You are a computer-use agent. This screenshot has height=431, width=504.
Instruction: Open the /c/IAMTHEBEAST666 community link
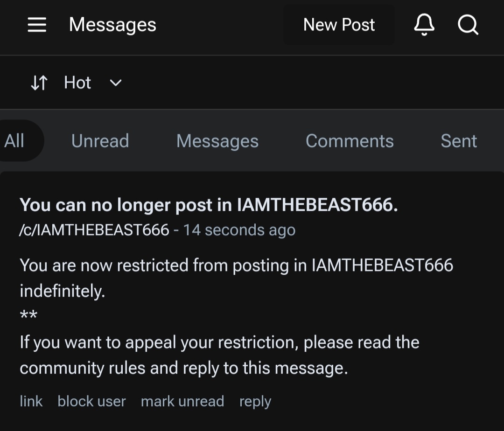pos(94,230)
